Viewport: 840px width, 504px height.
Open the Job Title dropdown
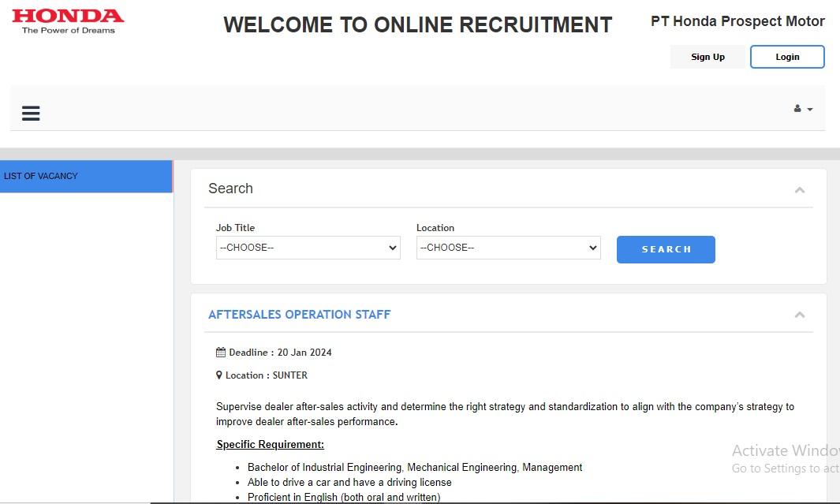coord(308,248)
